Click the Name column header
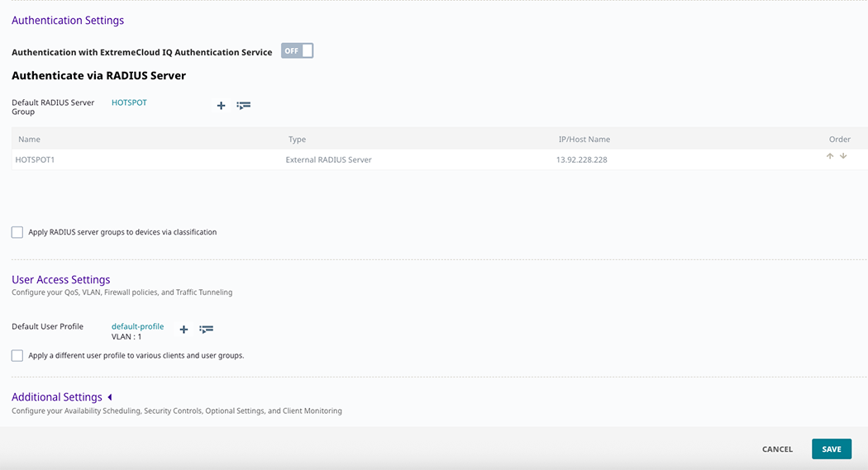The height and width of the screenshot is (470, 868). coord(29,140)
